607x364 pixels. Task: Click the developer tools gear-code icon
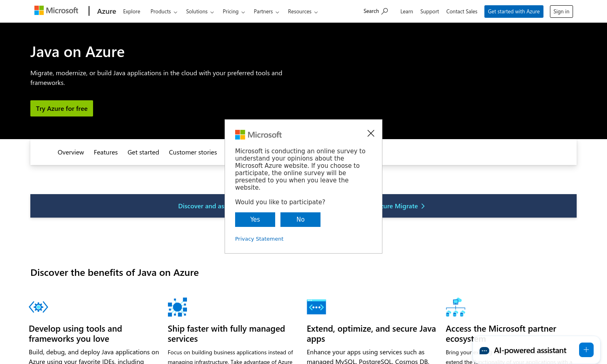pyautogui.click(x=38, y=307)
